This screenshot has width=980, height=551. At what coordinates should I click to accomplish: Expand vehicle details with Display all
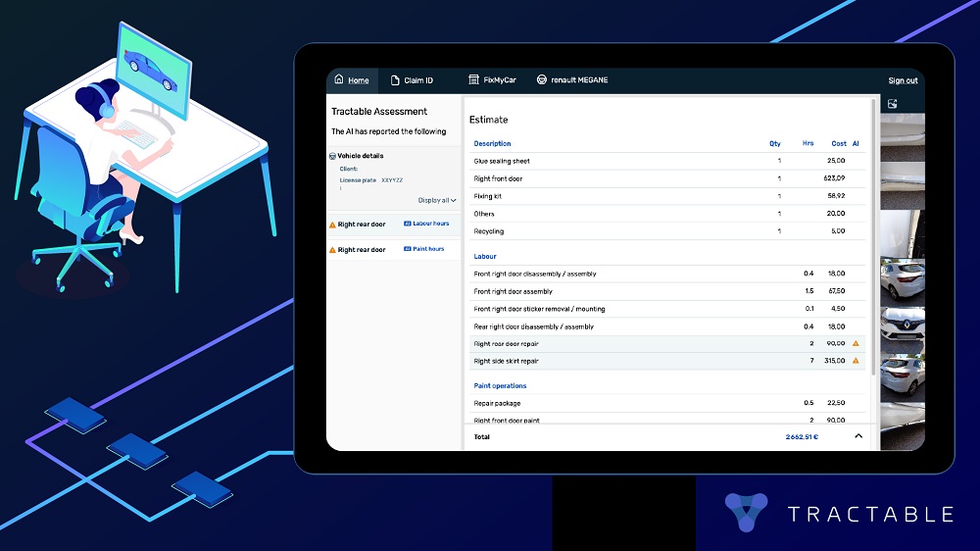click(x=437, y=200)
